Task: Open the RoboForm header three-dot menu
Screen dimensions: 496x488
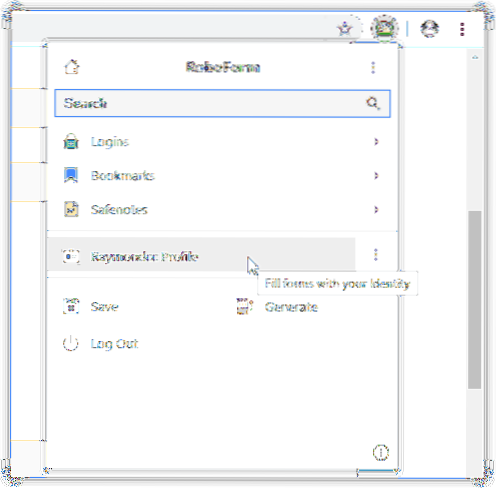Action: 373,67
